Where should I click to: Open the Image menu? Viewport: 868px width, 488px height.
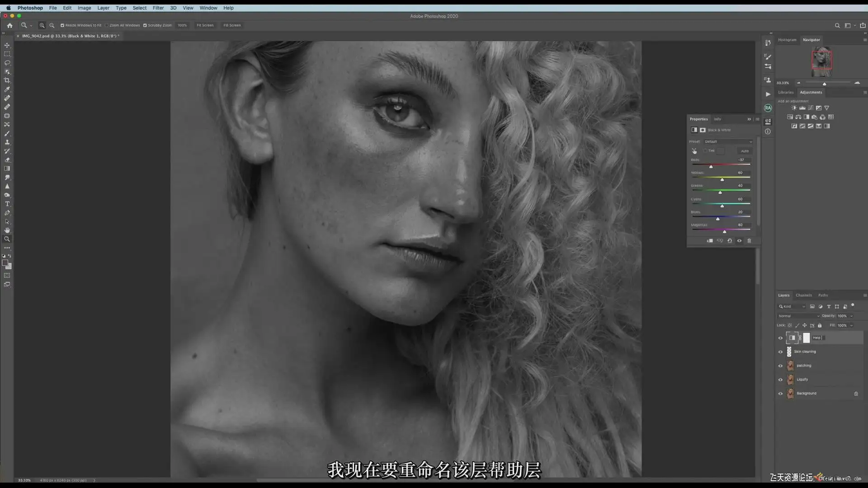(x=84, y=8)
